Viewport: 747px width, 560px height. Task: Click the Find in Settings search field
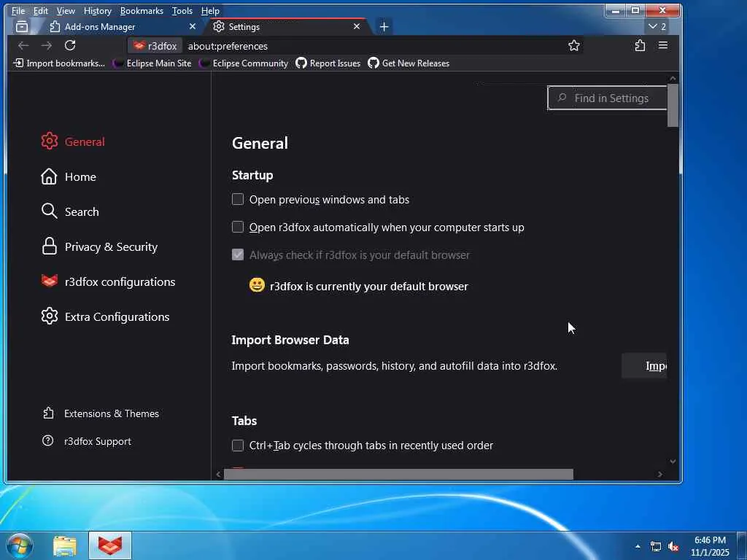point(608,98)
